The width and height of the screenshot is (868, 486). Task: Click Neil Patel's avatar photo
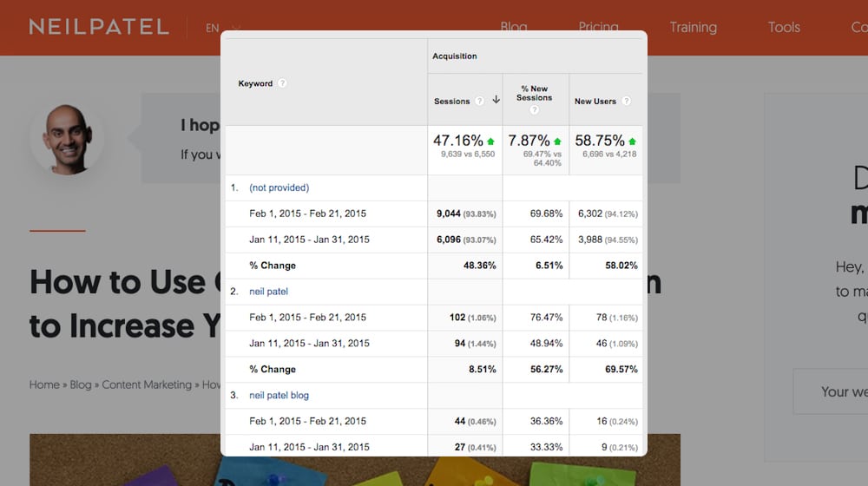tap(68, 140)
